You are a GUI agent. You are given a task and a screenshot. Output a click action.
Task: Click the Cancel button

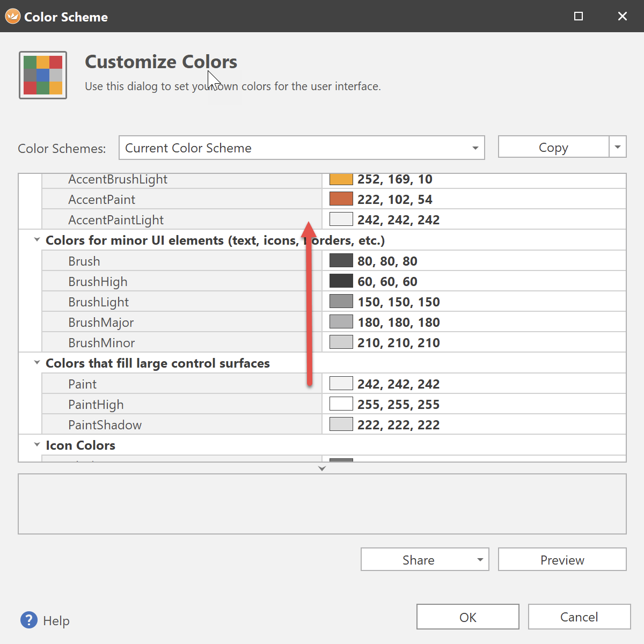[x=579, y=617]
